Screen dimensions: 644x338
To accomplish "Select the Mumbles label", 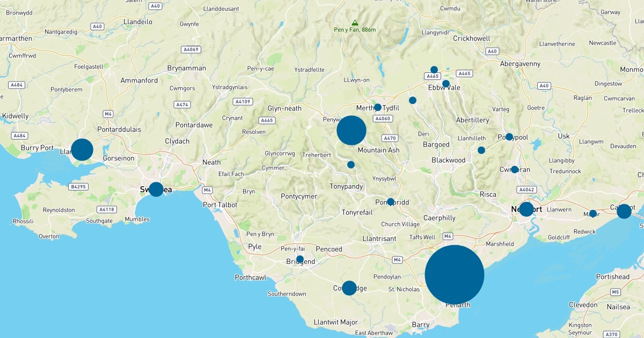I will click(x=137, y=219).
